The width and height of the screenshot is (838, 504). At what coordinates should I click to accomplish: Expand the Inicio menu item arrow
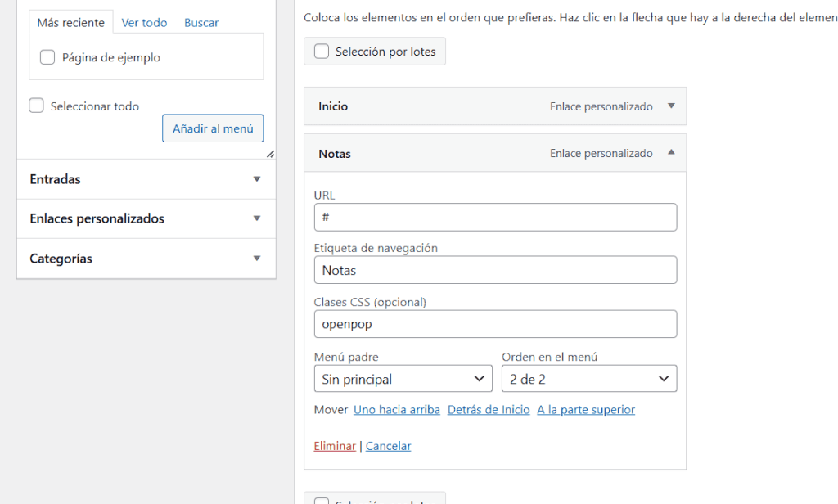pos(671,106)
